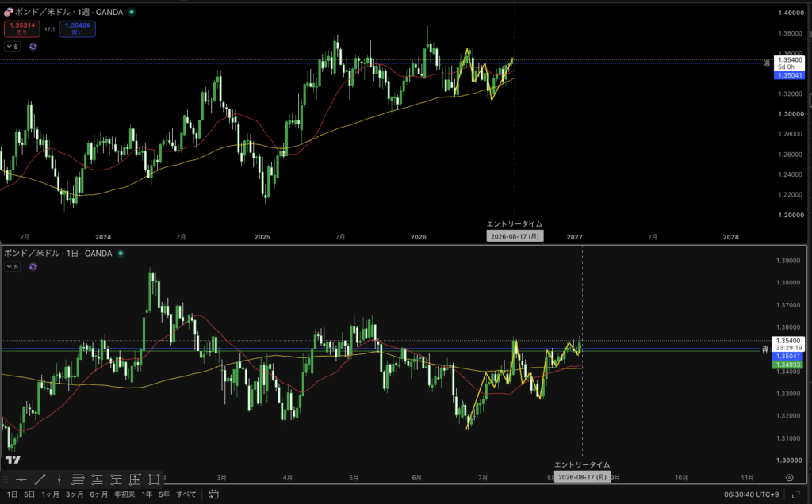This screenshot has width=812, height=504.
Task: Select the long position tool
Action: pyautogui.click(x=97, y=479)
